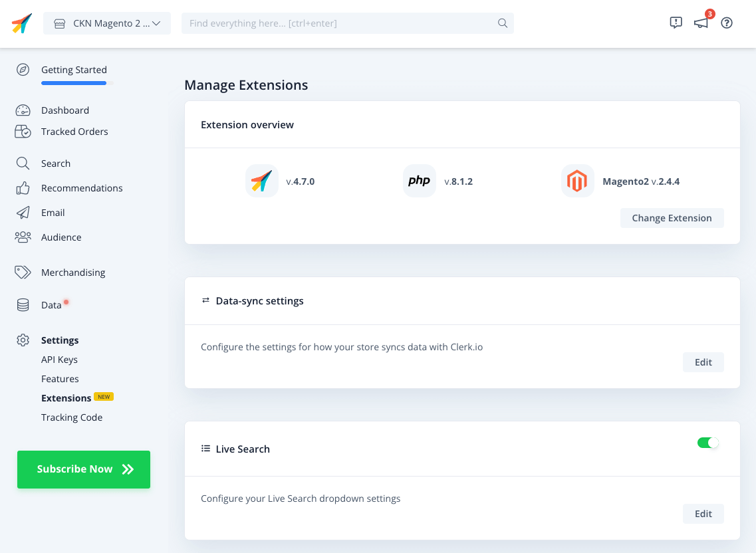Expand the CKN Magento 2 store dropdown
The image size is (756, 553).
pos(107,23)
